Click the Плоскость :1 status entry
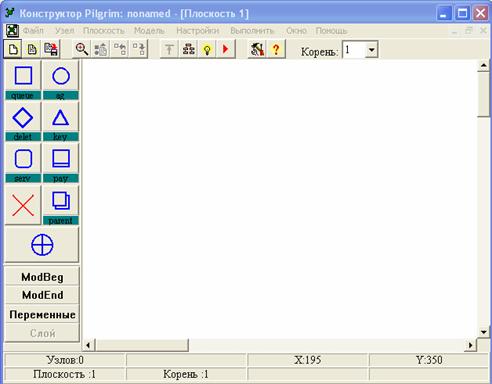The image size is (492, 384). coord(64,374)
